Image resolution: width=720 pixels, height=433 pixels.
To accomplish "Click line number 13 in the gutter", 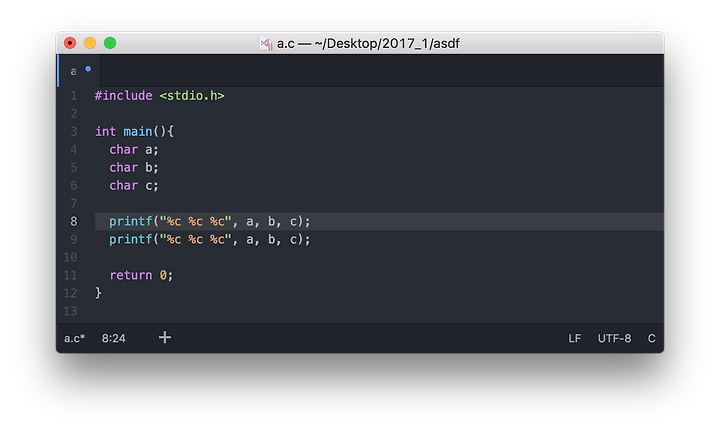I will click(70, 311).
